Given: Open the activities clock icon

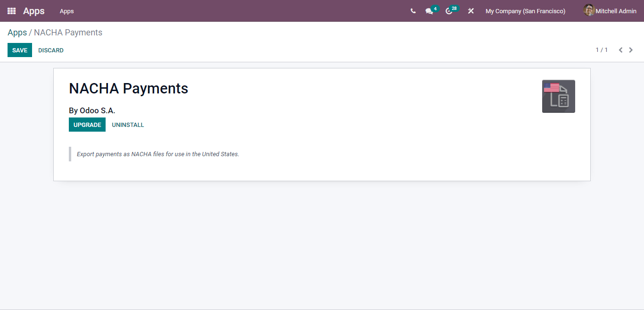Looking at the screenshot, I should (x=449, y=11).
